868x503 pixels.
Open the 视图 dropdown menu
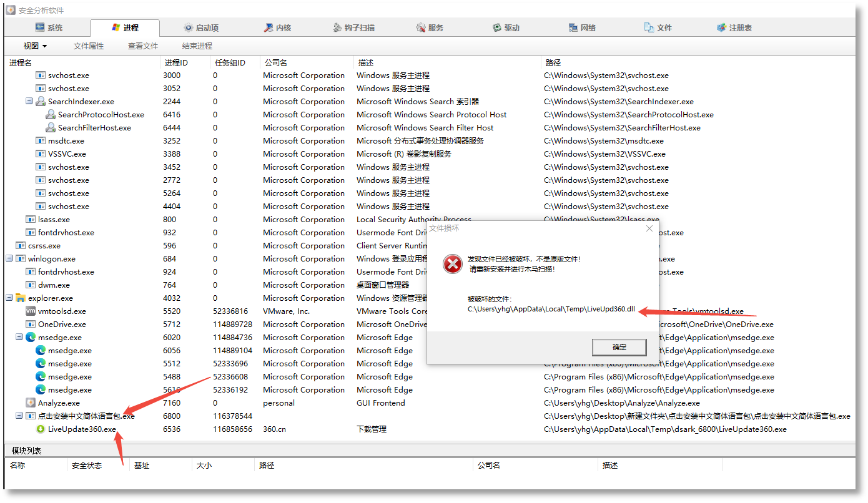[35, 46]
